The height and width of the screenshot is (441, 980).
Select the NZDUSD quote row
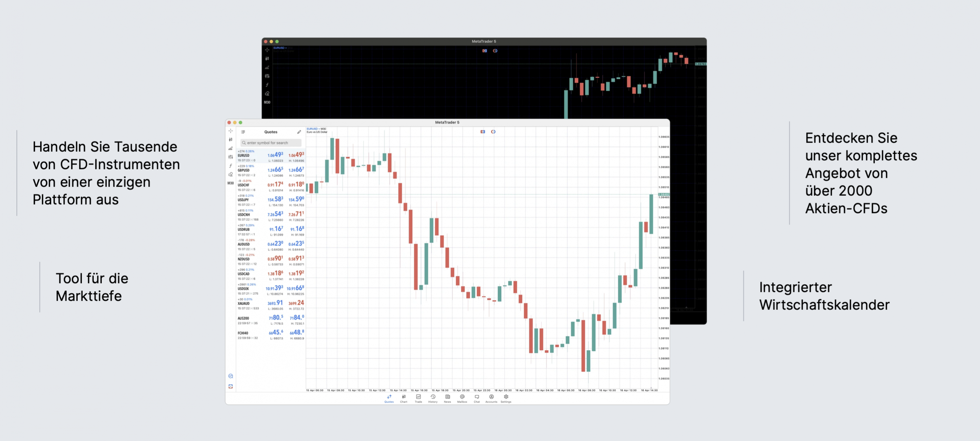point(271,260)
